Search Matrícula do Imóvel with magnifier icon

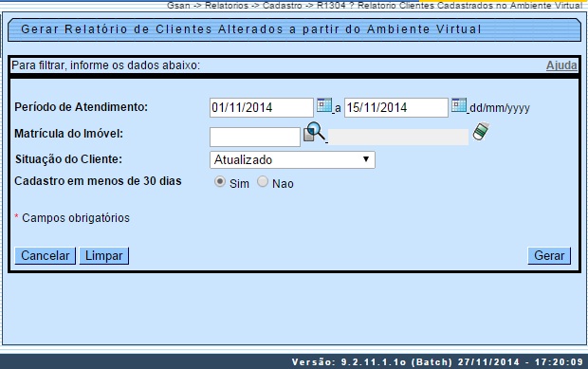pyautogui.click(x=314, y=132)
